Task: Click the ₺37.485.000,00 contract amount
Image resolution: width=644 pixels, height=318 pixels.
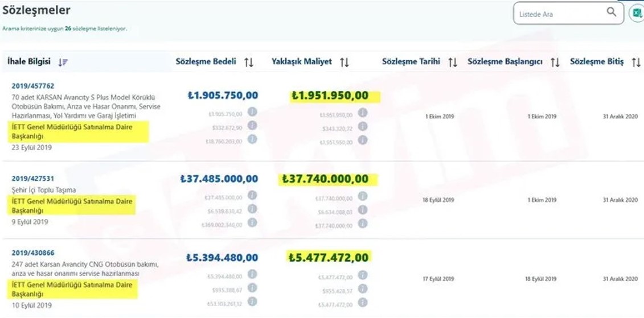Action: [219, 179]
